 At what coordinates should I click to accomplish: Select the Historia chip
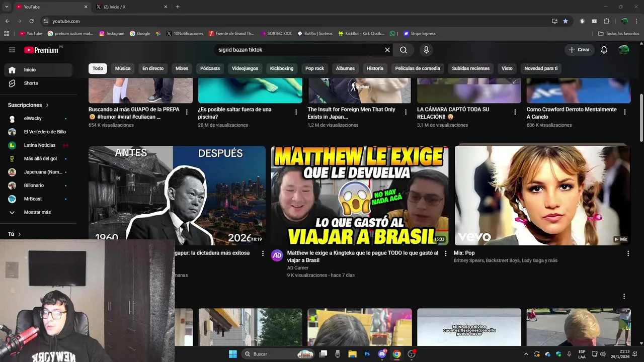[x=375, y=68]
